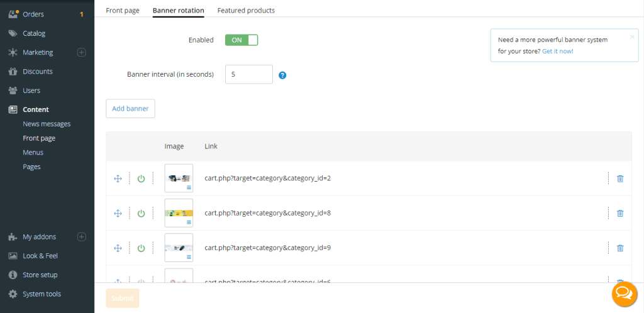This screenshot has width=644, height=313.
Task: Open the category_id=9 banner image thumbnail
Action: tap(179, 248)
